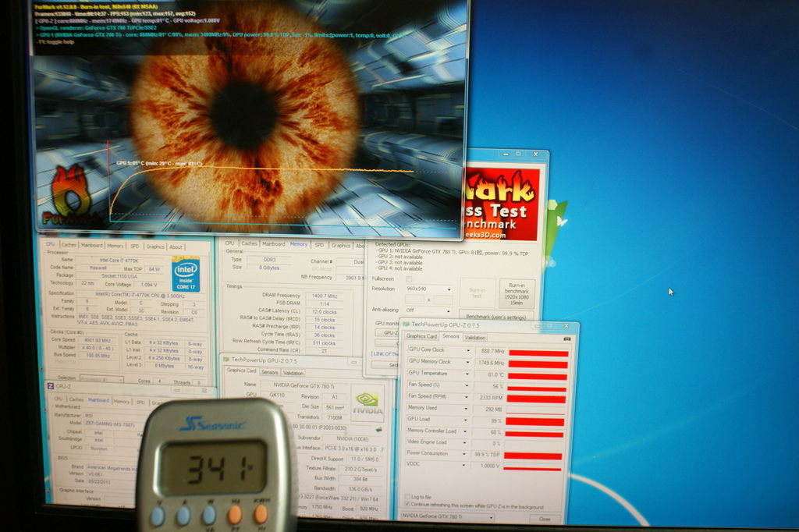The image size is (799, 532).
Task: Click the NVIDIA logo in GPU-Z Graphics Card window
Action: (368, 403)
